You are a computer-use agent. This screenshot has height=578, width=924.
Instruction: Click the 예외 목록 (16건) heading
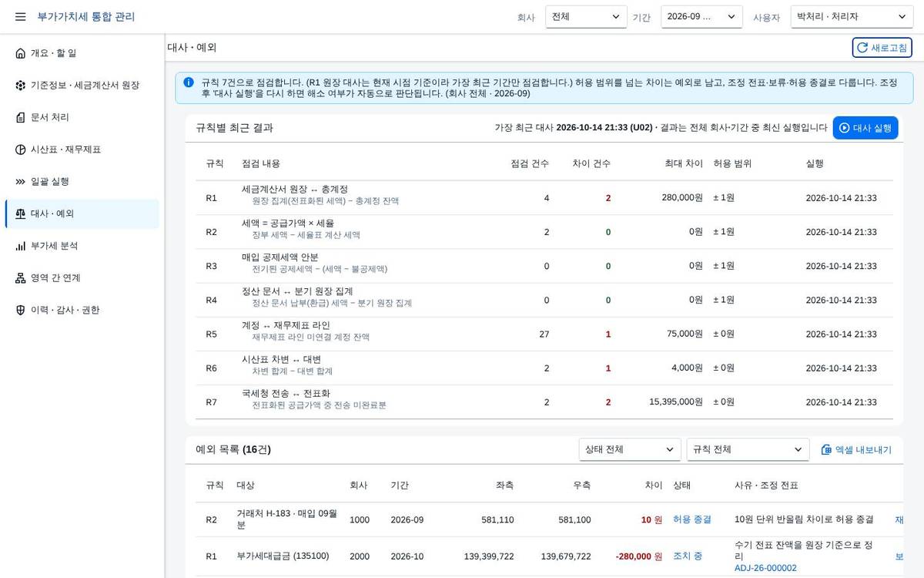point(233,449)
